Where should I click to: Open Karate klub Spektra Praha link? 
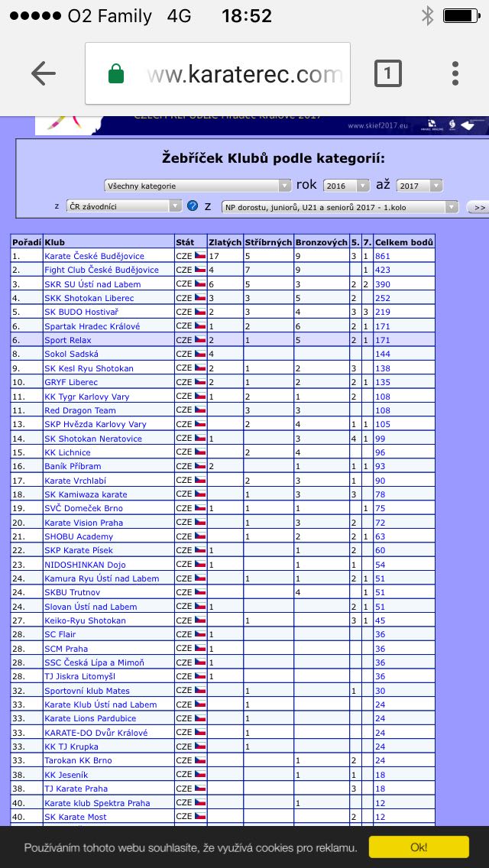[97, 803]
